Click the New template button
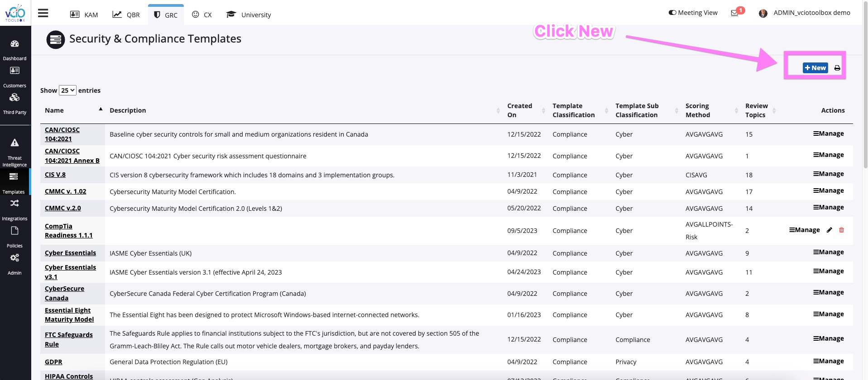This screenshot has width=868, height=380. point(815,68)
